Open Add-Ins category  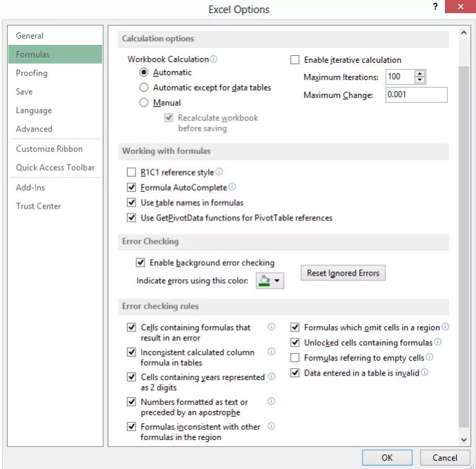tap(55, 187)
